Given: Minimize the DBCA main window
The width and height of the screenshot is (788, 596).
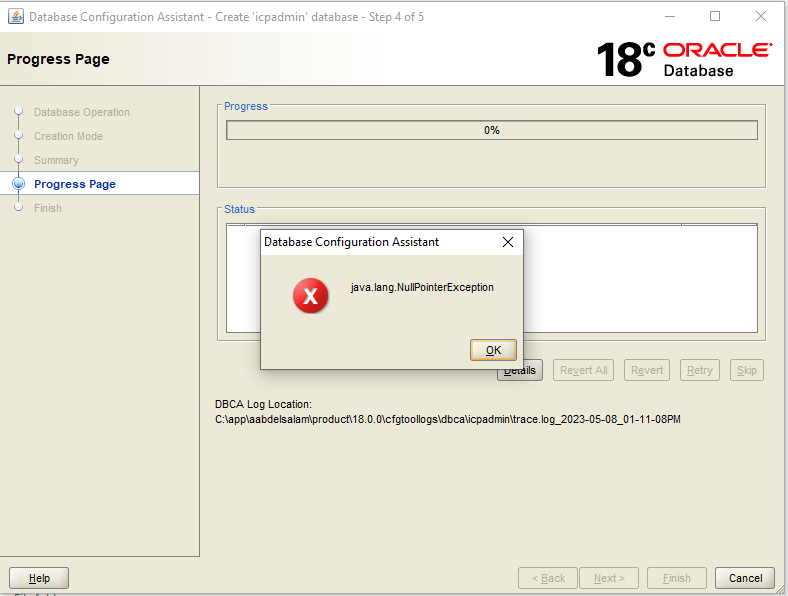Looking at the screenshot, I should coord(670,17).
